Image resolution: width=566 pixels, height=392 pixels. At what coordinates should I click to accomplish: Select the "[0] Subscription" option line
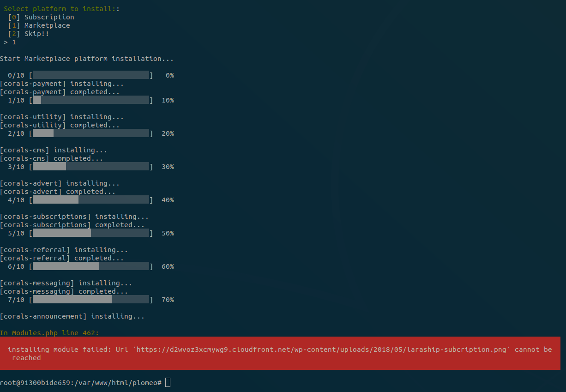pyautogui.click(x=41, y=17)
